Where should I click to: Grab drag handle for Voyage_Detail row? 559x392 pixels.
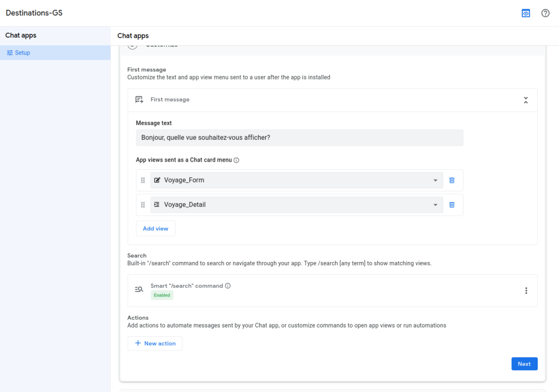143,205
